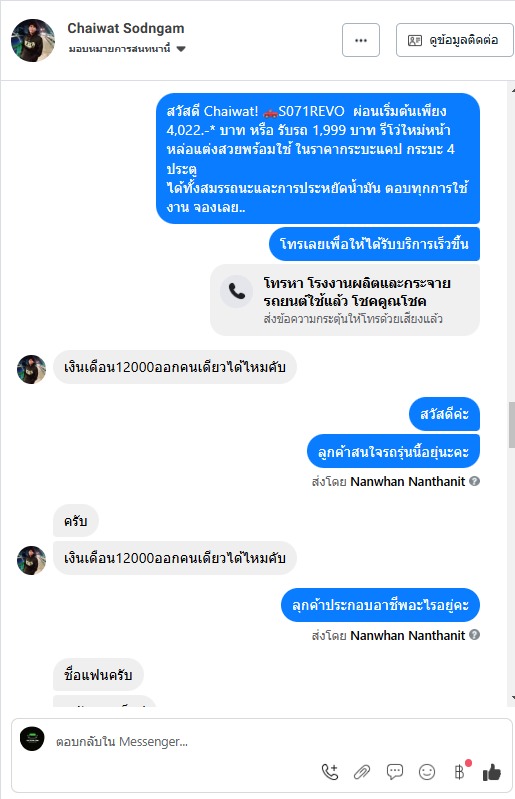515x799 pixels.
Task: Open saved replies speech bubble icon
Action: tap(395, 772)
